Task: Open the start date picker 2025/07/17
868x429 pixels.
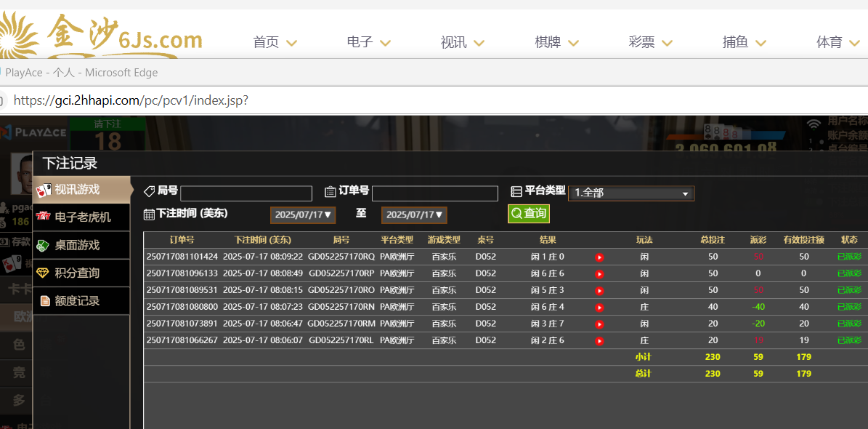Action: pyautogui.click(x=302, y=214)
